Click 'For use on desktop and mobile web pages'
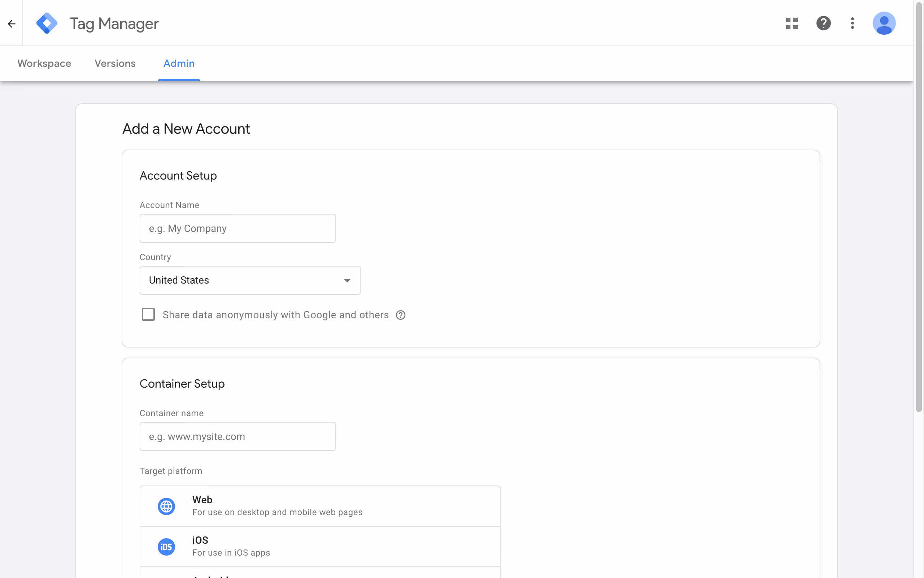This screenshot has width=924, height=578. 277,512
